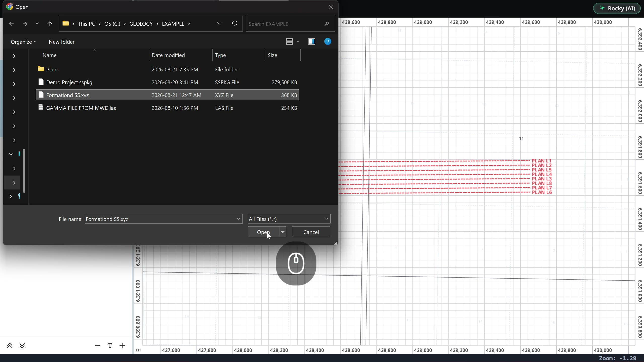Select Demo Project.sspkg file
This screenshot has width=644, height=362.
coord(167,82)
